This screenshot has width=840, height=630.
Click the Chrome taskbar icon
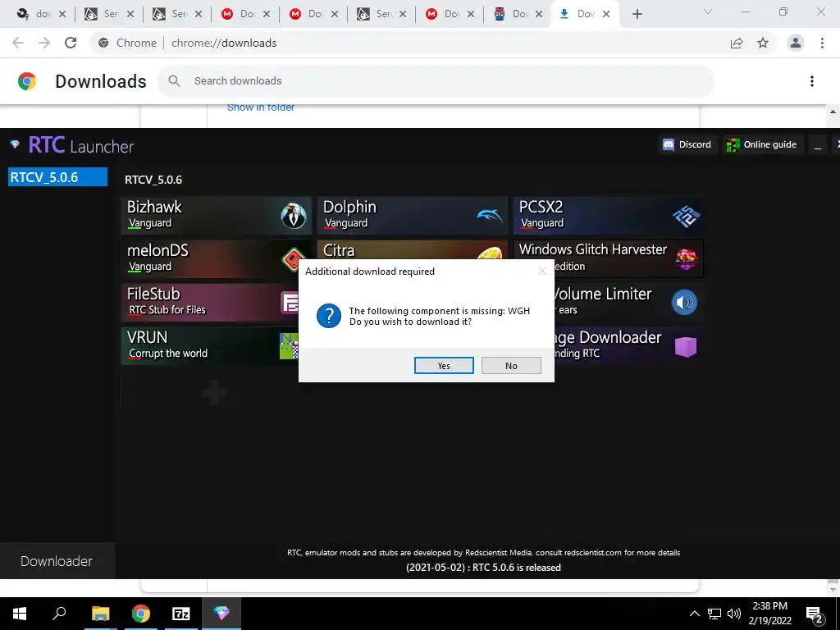141,614
